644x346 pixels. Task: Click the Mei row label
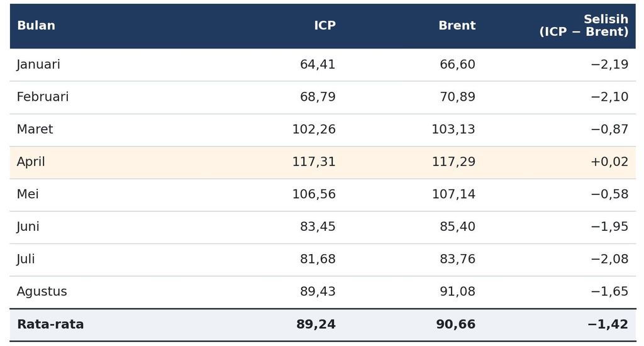[x=28, y=194]
